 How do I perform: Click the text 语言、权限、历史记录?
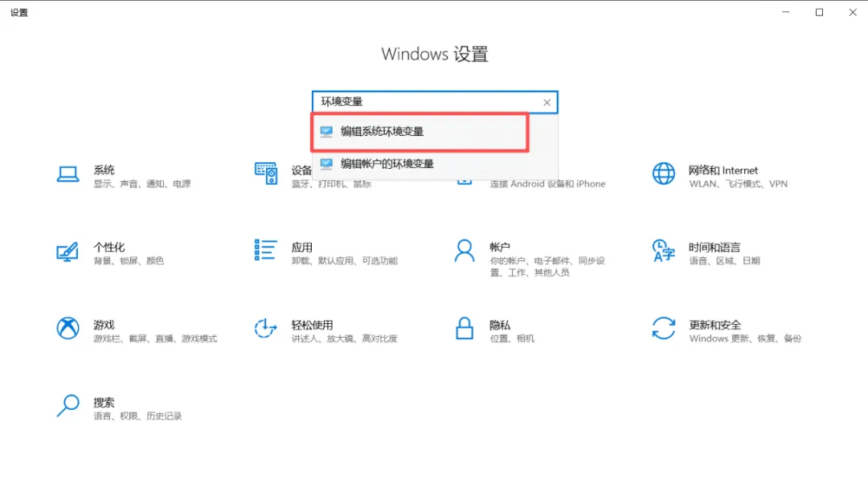point(138,416)
